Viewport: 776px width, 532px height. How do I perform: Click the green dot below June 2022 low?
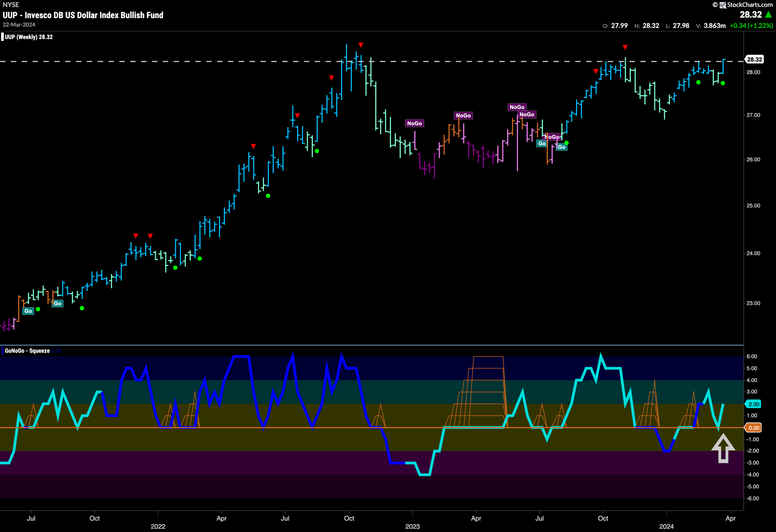[x=268, y=196]
